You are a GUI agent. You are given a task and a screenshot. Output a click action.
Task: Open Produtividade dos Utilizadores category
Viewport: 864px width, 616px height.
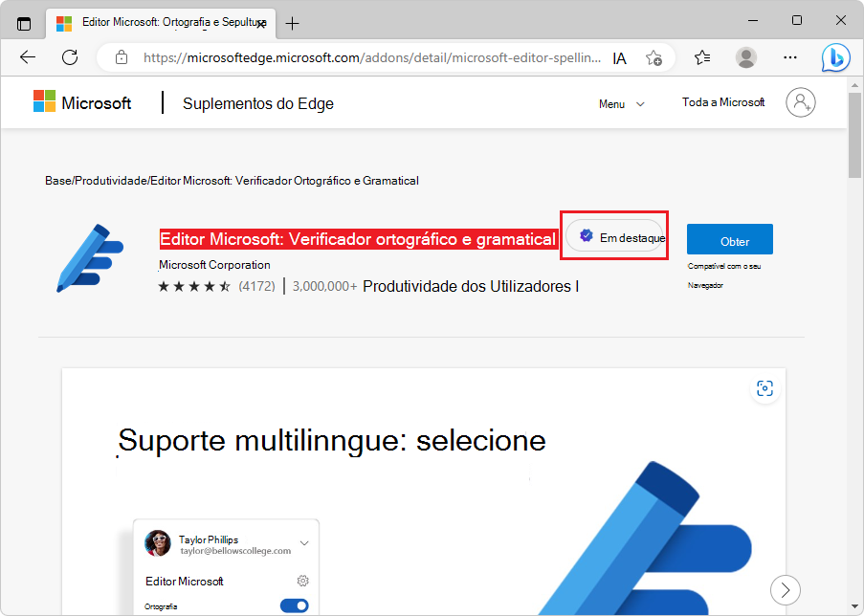pos(471,287)
